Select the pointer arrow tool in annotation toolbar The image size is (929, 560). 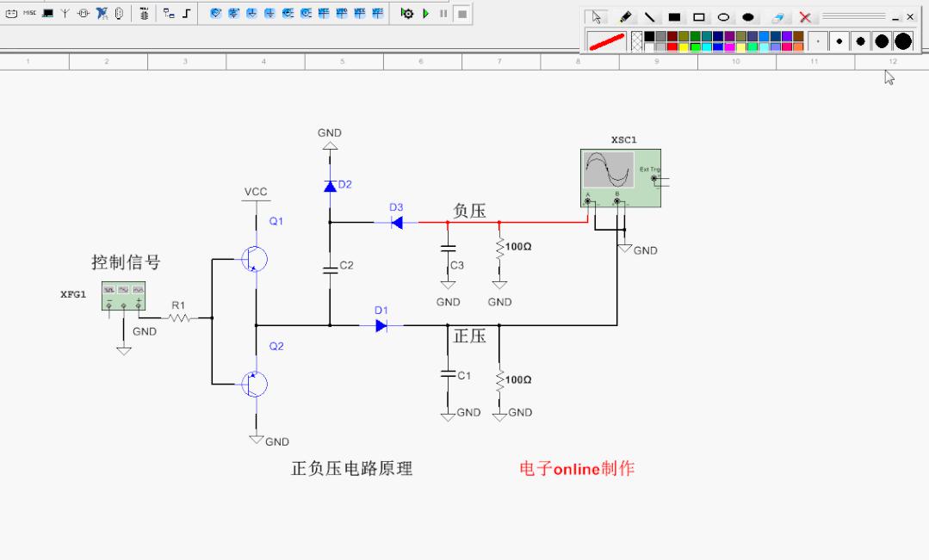pyautogui.click(x=596, y=17)
